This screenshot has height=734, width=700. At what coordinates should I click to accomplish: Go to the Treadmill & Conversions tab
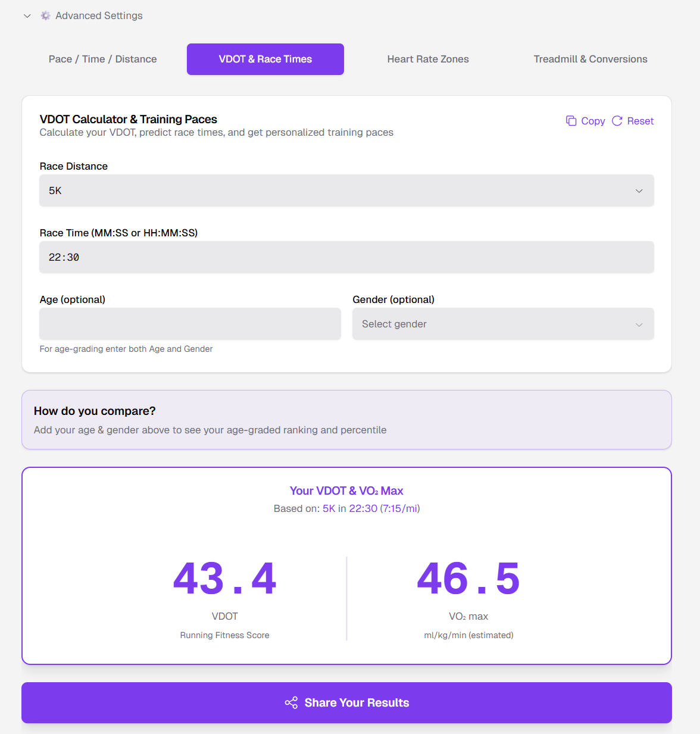coord(590,59)
